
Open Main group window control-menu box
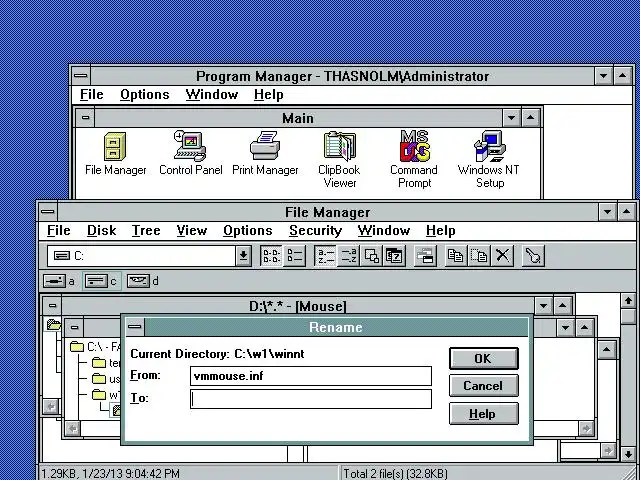pos(85,118)
